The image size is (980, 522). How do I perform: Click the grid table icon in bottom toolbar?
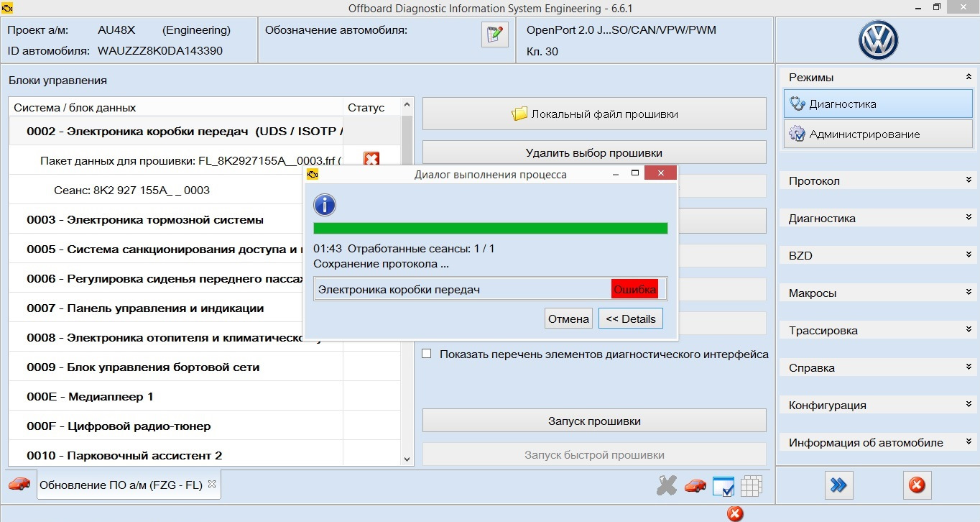pyautogui.click(x=752, y=487)
